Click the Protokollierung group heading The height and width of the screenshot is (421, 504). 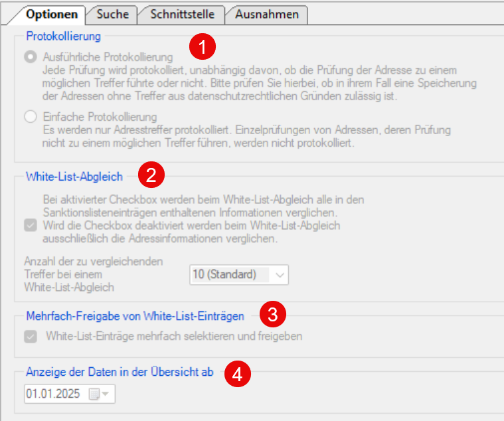point(63,35)
